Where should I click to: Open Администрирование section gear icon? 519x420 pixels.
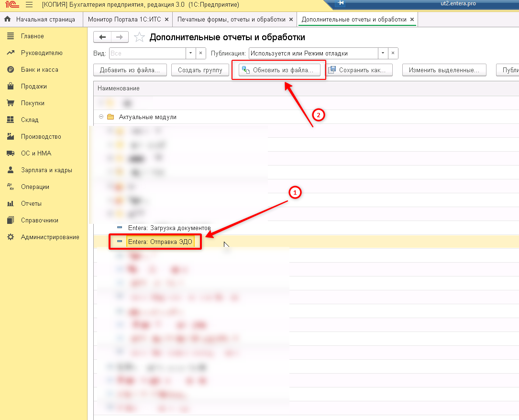pyautogui.click(x=11, y=237)
